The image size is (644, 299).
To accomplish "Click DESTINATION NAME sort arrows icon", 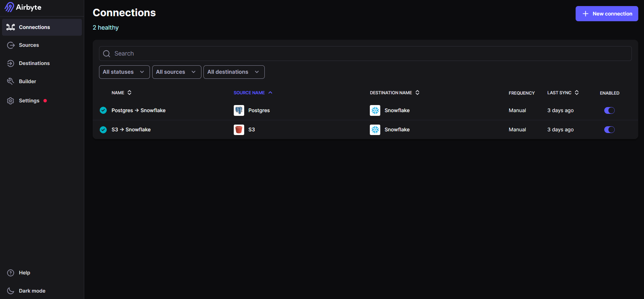I will coord(417,93).
